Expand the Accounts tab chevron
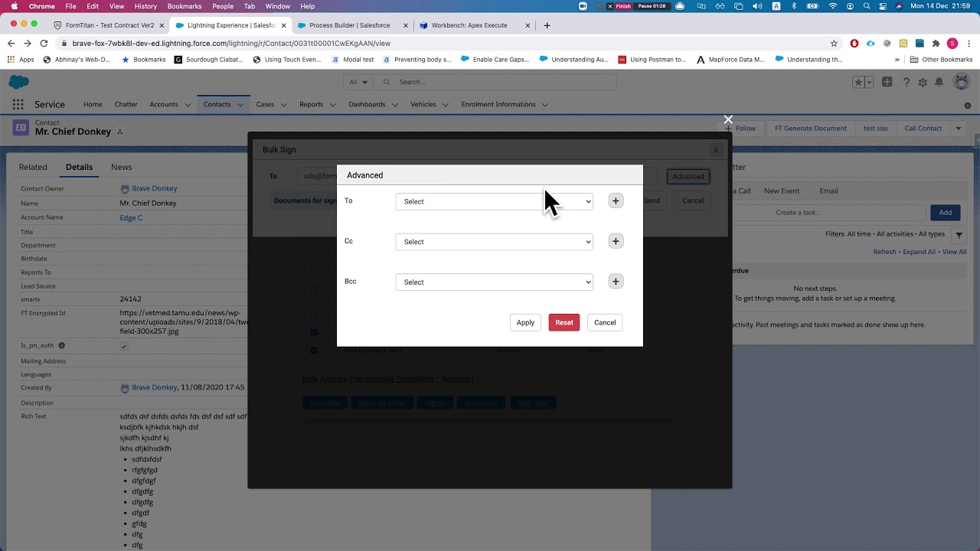This screenshot has height=551, width=980. click(x=188, y=105)
